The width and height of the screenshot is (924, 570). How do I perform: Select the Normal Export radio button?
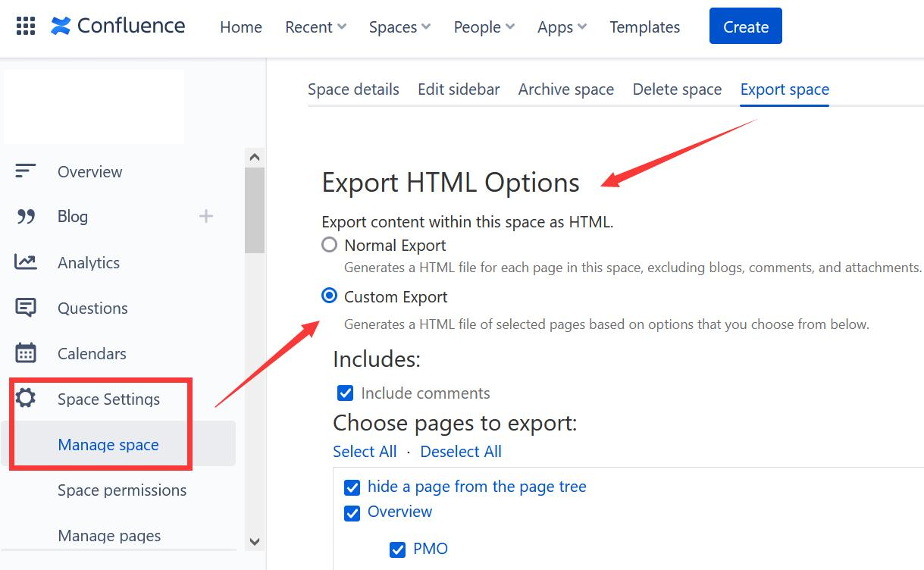point(329,245)
